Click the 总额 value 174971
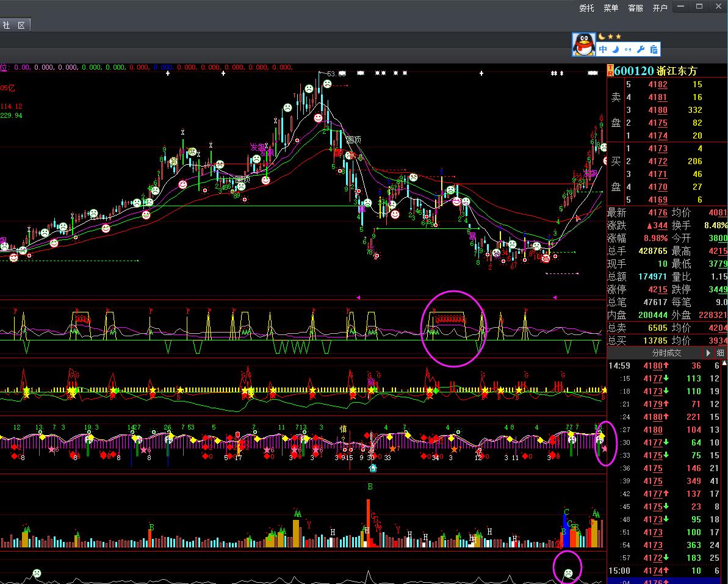 653,276
